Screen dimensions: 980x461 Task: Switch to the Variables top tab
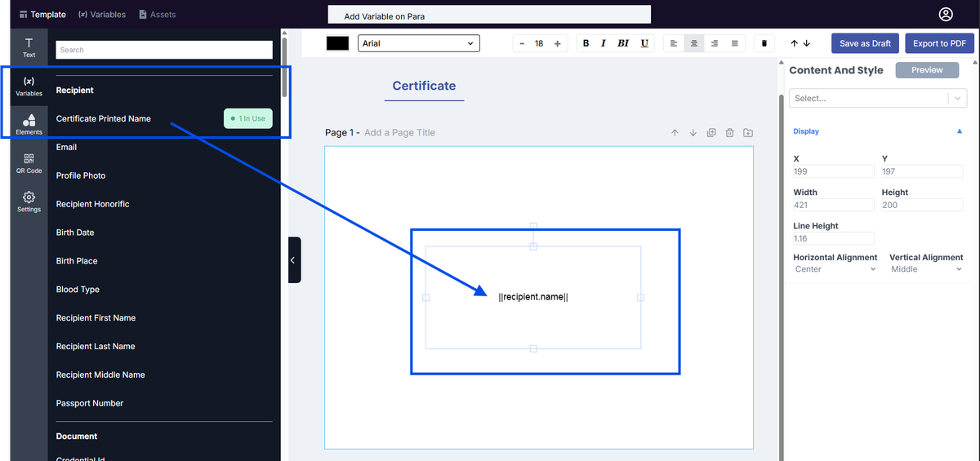tap(102, 14)
